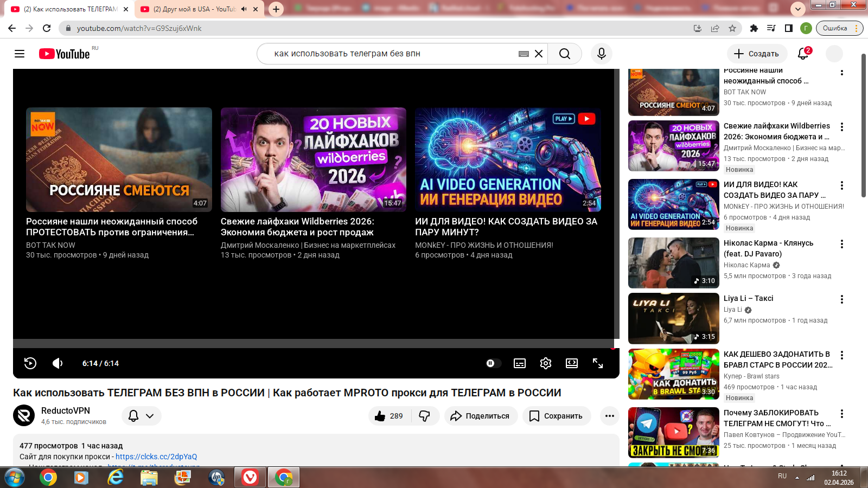Click the Создать create button
The image size is (868, 488).
[x=757, y=54]
